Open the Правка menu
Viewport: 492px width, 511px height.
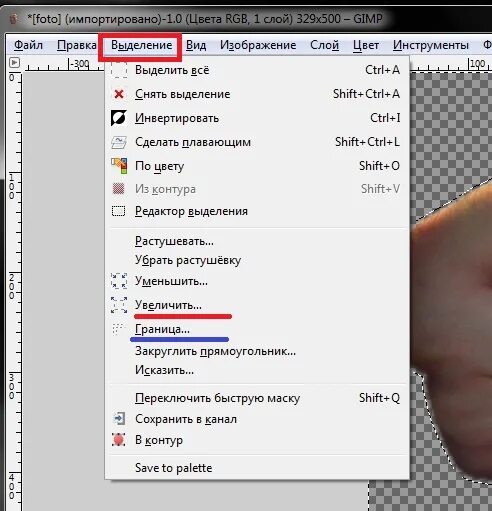pos(76,45)
